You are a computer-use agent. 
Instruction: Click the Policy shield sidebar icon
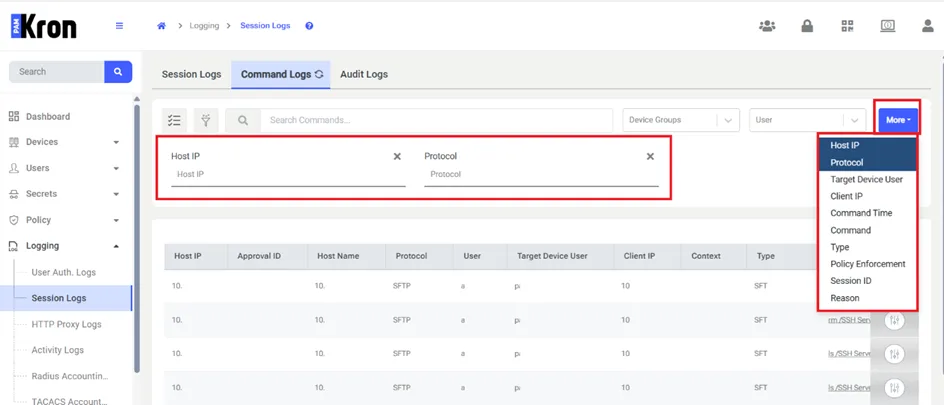14,220
